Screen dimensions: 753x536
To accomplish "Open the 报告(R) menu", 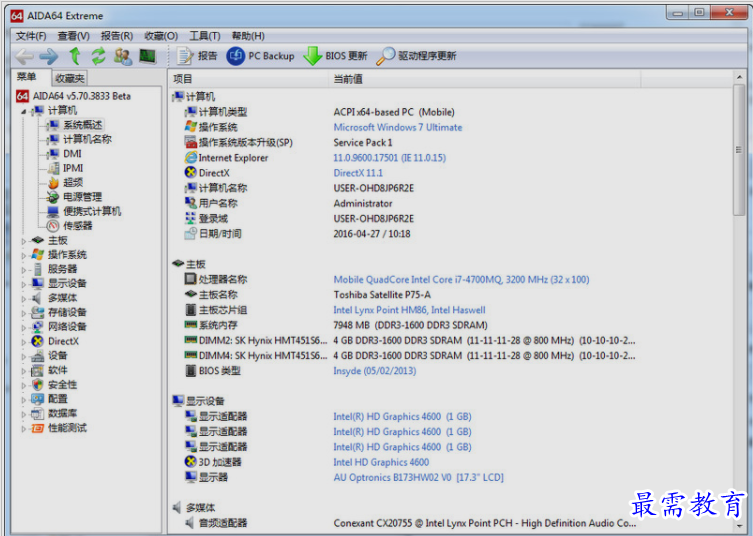I will [117, 36].
